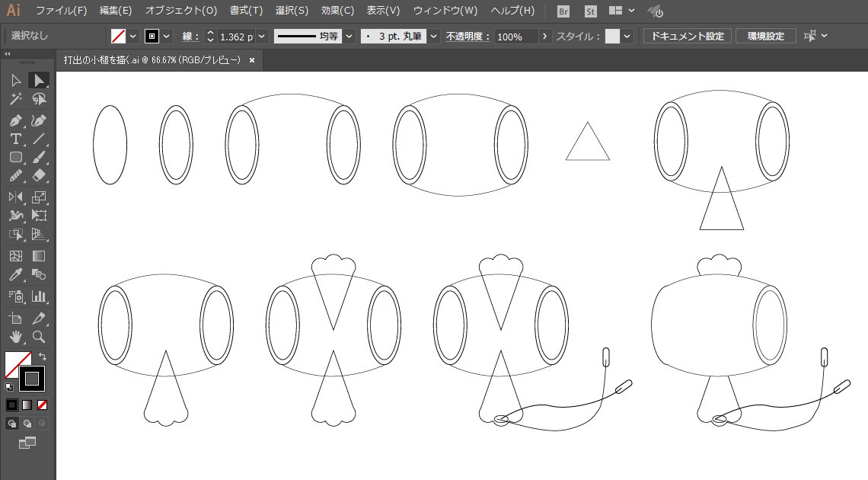Open the stroke color dropdown in control bar
868x480 pixels.
pos(167,37)
